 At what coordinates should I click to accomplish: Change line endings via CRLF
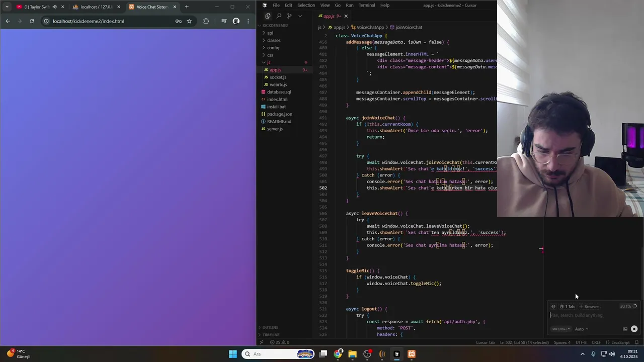(596, 342)
